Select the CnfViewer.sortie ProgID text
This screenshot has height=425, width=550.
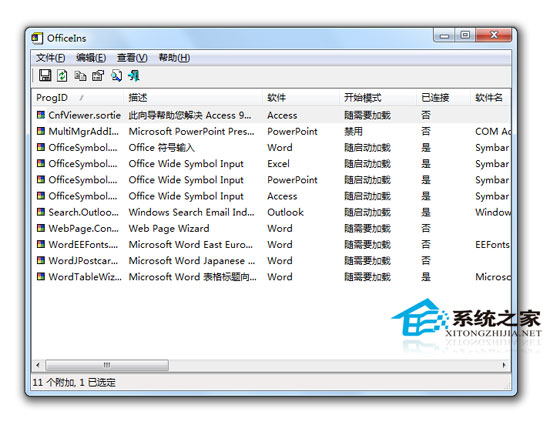pyautogui.click(x=85, y=115)
